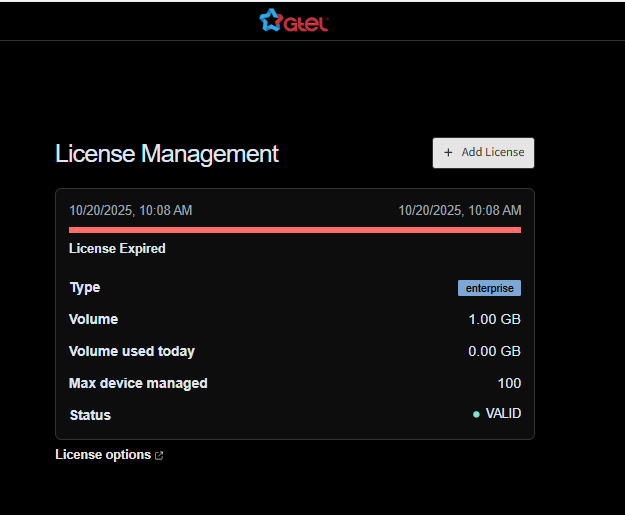Viewport: 625px width, 515px height.
Task: Click the red license expiry progress bar
Action: click(294, 230)
